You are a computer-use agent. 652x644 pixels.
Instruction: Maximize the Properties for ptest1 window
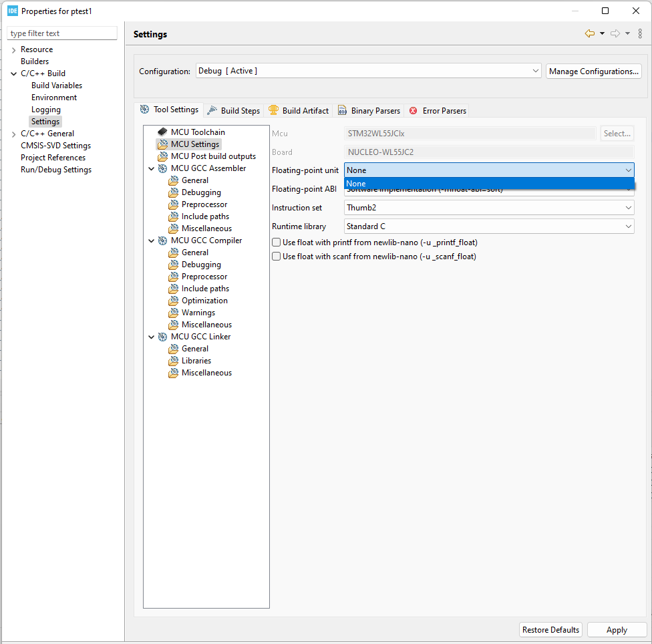605,11
